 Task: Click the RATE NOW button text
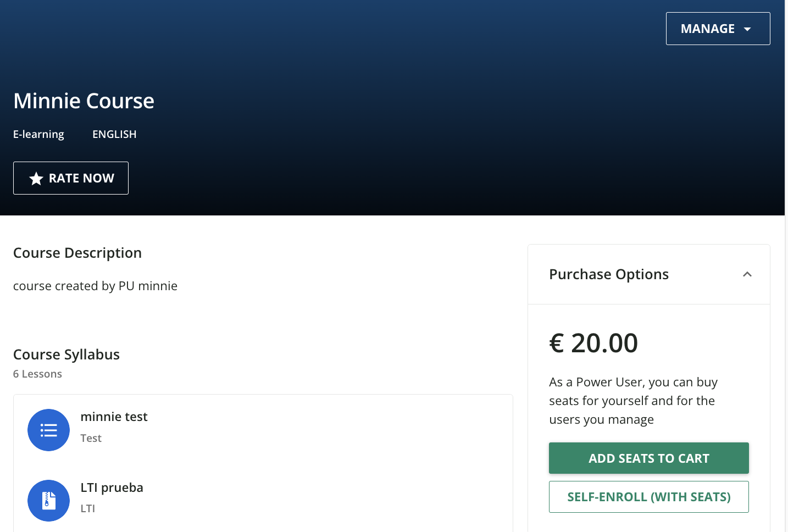[81, 178]
